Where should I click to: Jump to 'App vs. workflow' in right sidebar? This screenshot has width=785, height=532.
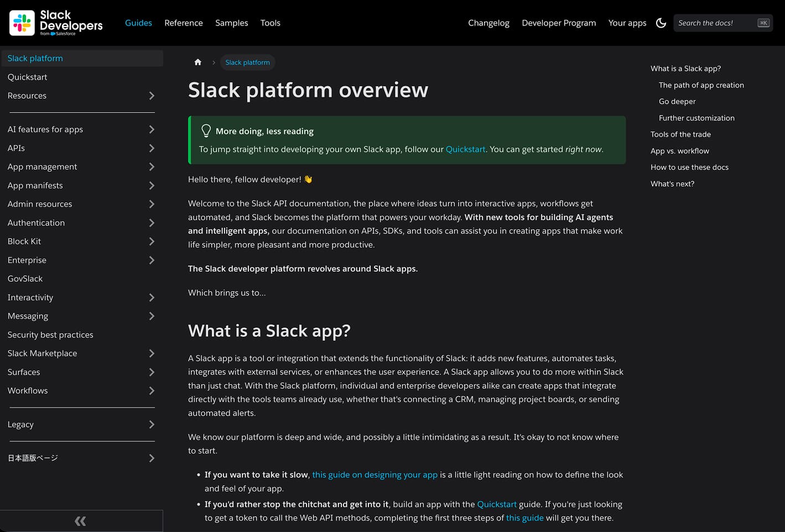tap(680, 150)
